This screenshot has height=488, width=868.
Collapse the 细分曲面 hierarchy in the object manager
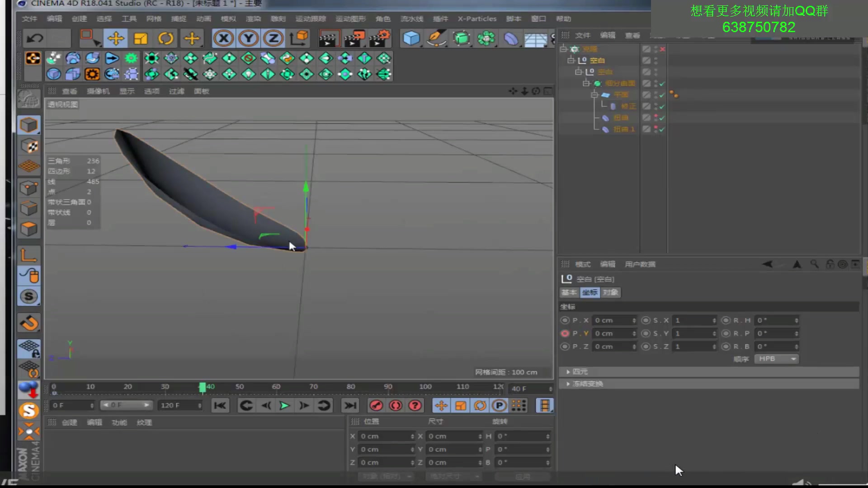click(x=586, y=83)
